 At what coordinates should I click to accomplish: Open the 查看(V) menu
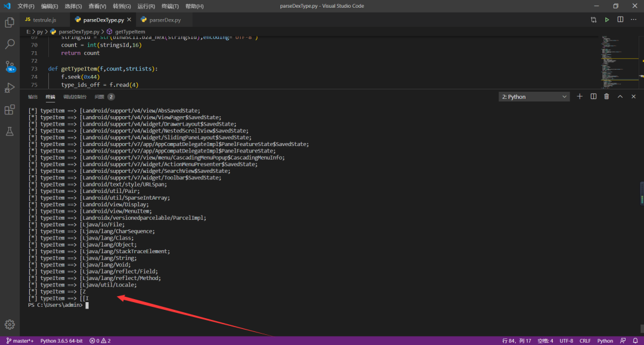(97, 6)
